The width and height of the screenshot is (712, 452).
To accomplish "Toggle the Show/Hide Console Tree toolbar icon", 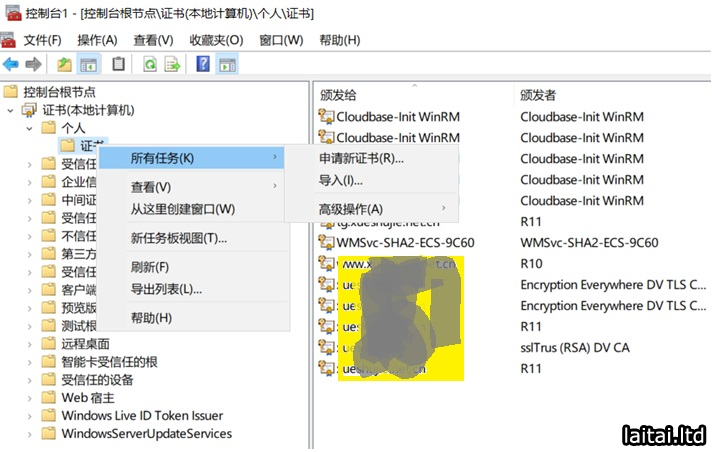I will pyautogui.click(x=89, y=64).
